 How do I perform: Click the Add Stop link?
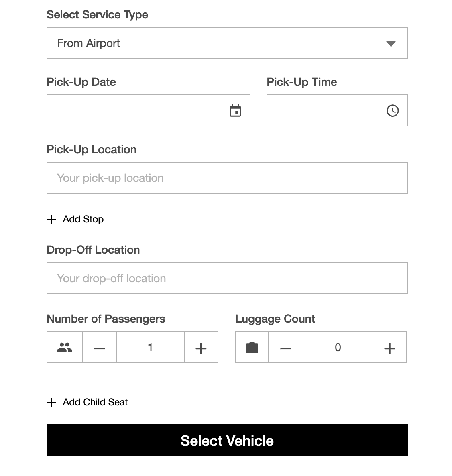point(83,219)
